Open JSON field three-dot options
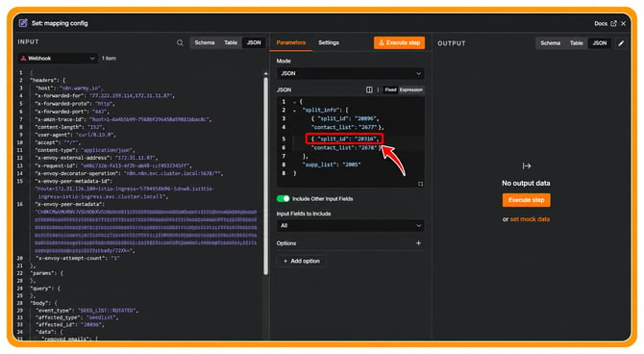Image resolution: width=644 pixels, height=354 pixels. click(x=378, y=89)
